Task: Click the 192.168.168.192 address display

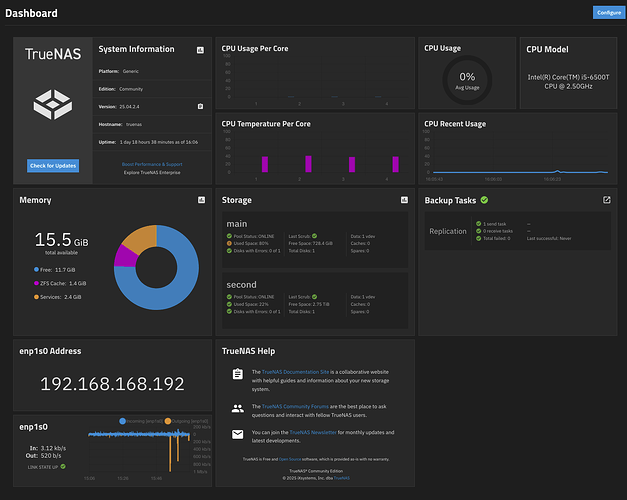Action: [112, 383]
